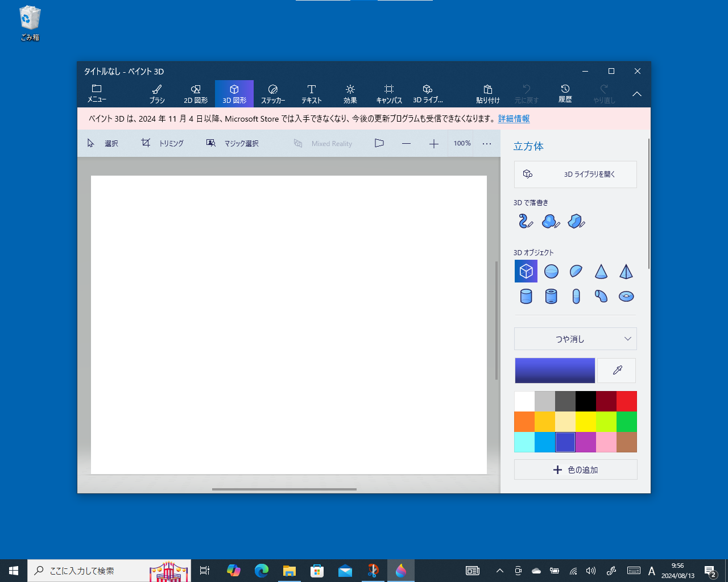Viewport: 728px width, 582px height.
Task: Enable Mixed Reality mode
Action: coord(323,143)
